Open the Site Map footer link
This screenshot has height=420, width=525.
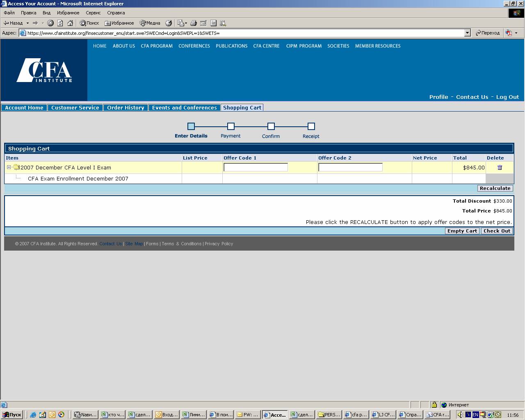134,244
